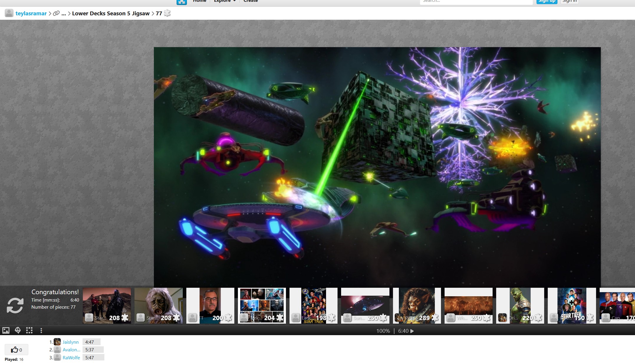Click the restart puzzle circular arrows icon
The width and height of the screenshot is (635, 364).
pos(15,305)
